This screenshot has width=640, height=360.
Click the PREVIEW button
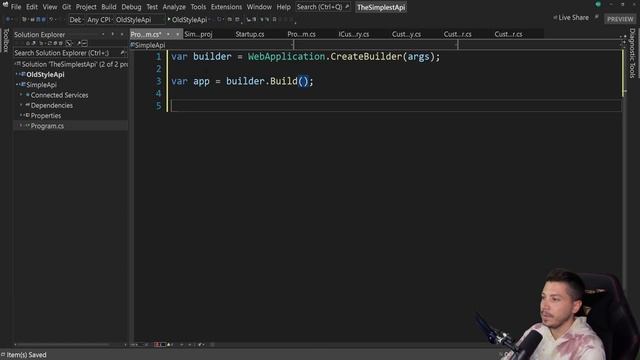click(x=620, y=19)
